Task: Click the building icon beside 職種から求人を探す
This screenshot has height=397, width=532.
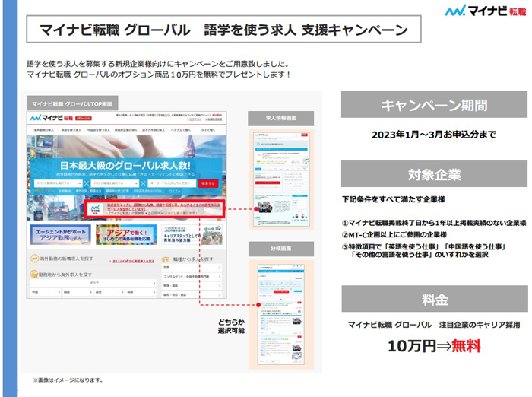Action: click(165, 259)
